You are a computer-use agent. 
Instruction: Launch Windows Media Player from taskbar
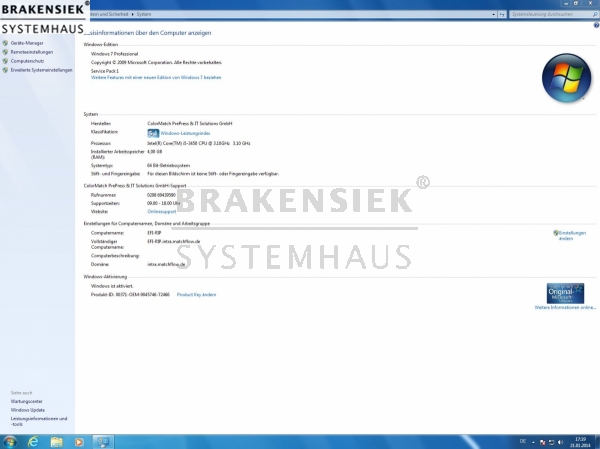79,442
